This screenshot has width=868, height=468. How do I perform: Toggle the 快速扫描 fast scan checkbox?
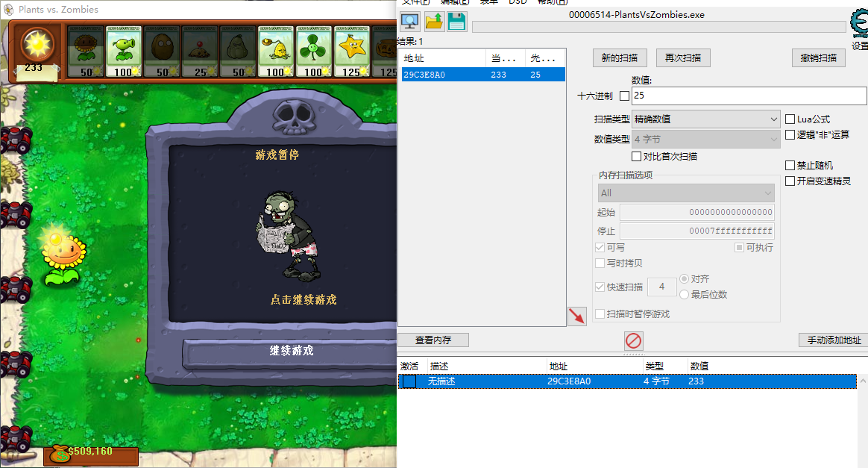pyautogui.click(x=600, y=287)
